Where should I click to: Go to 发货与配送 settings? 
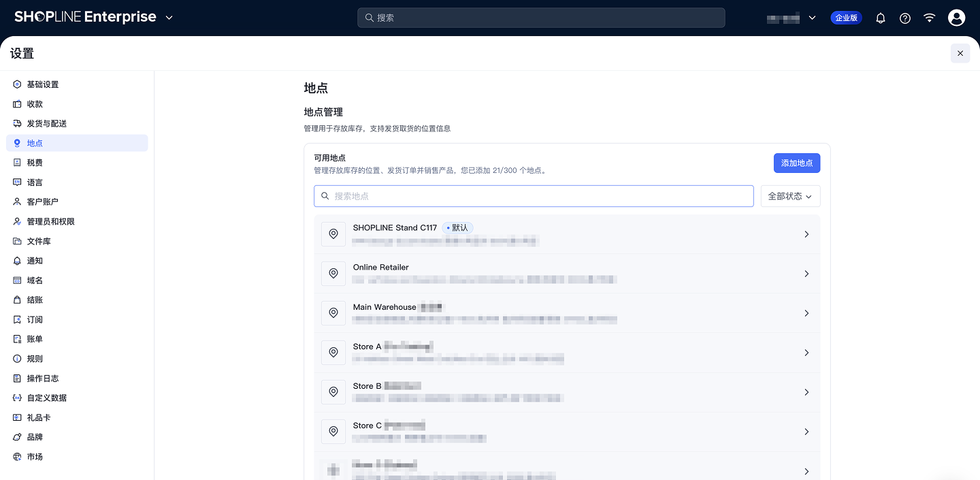click(x=77, y=124)
